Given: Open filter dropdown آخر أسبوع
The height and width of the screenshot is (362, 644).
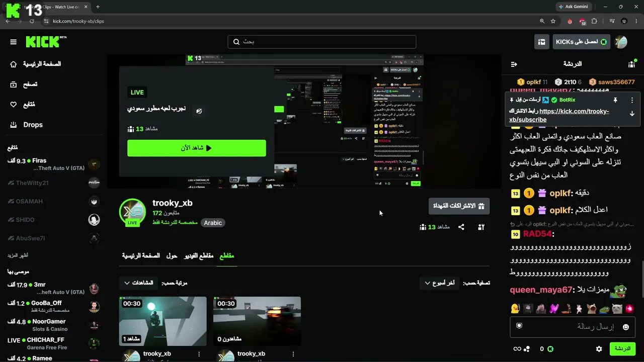Looking at the screenshot, I should click(440, 283).
